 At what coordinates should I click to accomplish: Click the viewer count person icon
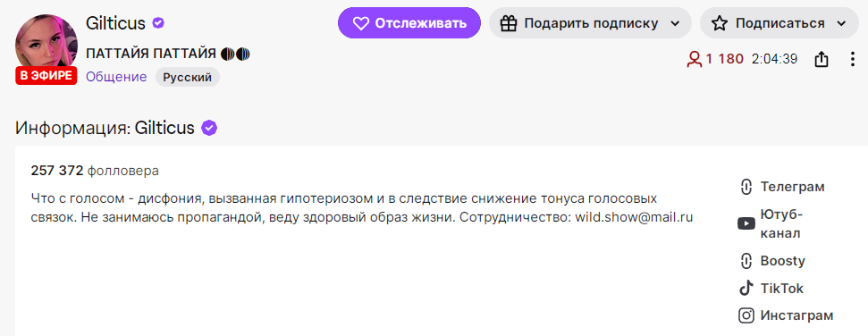tap(695, 59)
